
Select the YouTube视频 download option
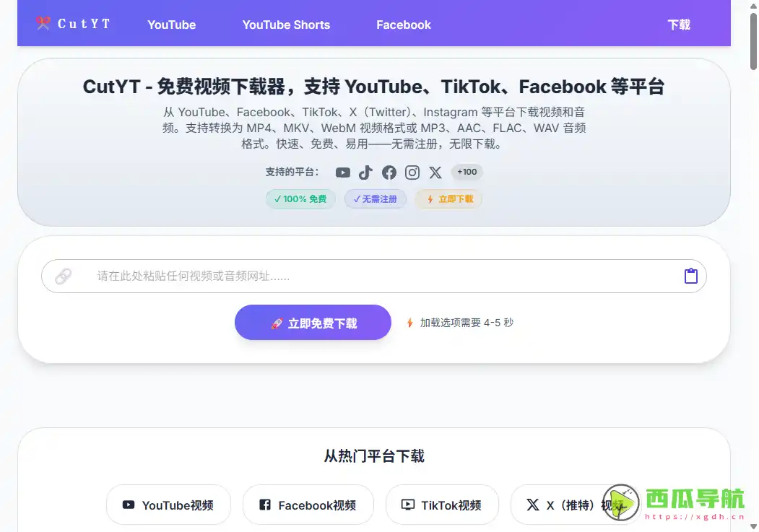pyautogui.click(x=168, y=505)
